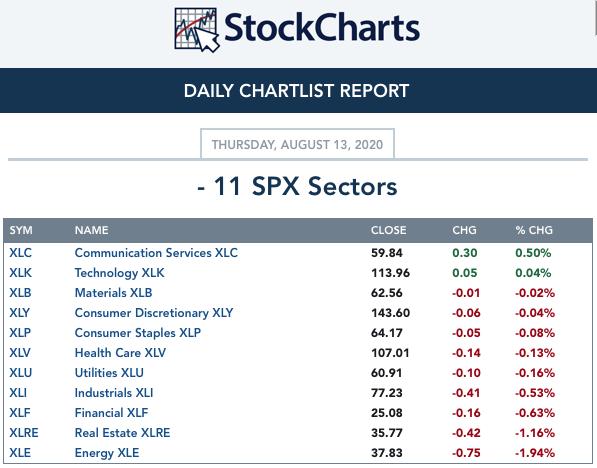Viewport: 597px width, 468px height.
Task: Click the Thursday, August 13, 2020 date box
Action: [297, 144]
